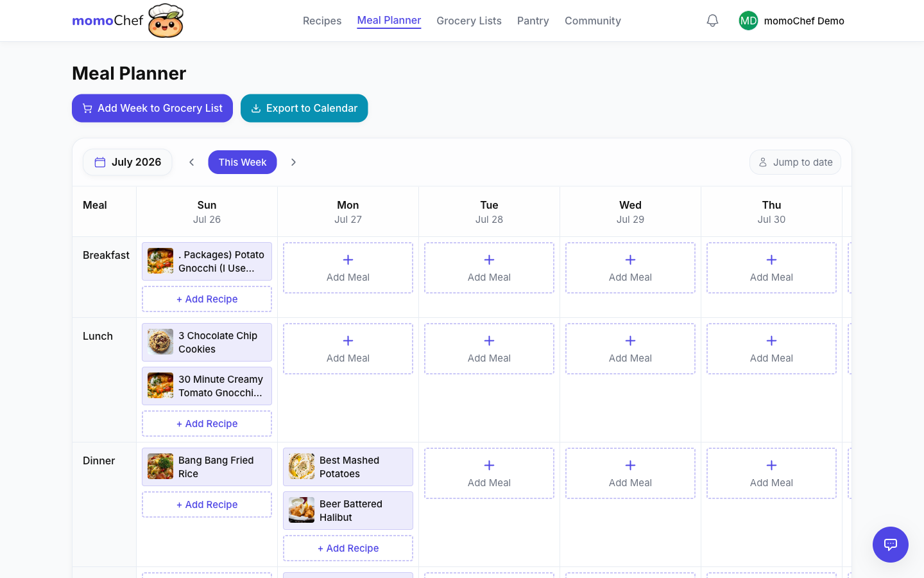Image resolution: width=924 pixels, height=578 pixels.
Task: Click the Dinner row label
Action: [99, 460]
